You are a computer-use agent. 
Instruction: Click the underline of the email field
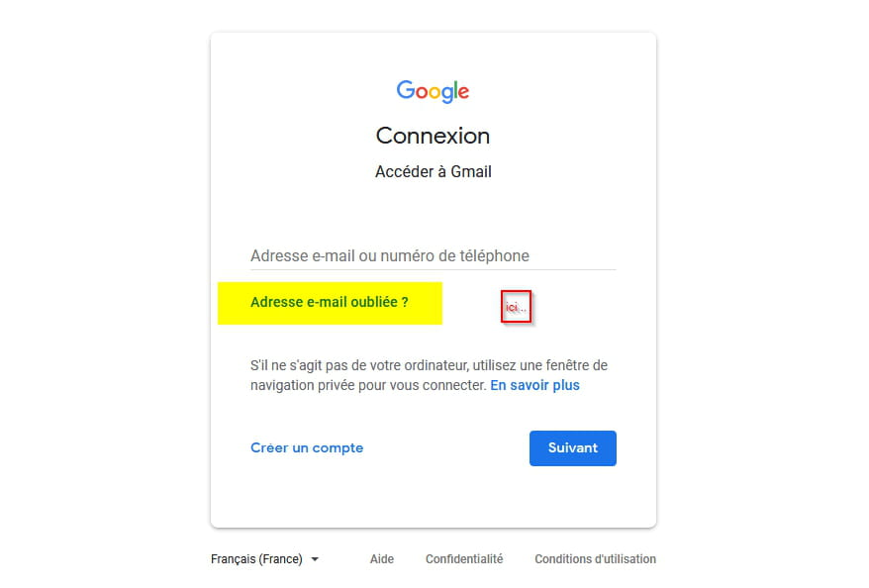(433, 269)
